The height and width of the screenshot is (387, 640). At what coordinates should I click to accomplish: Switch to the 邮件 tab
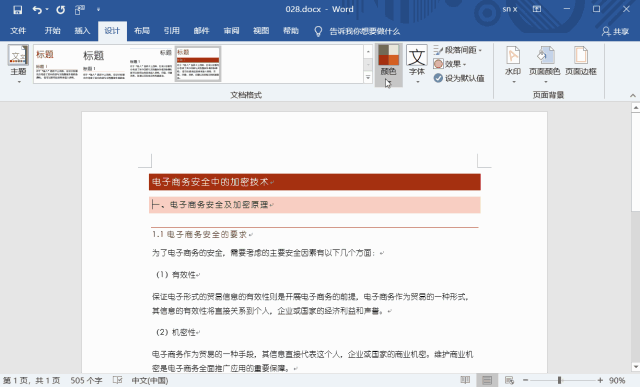[201, 31]
